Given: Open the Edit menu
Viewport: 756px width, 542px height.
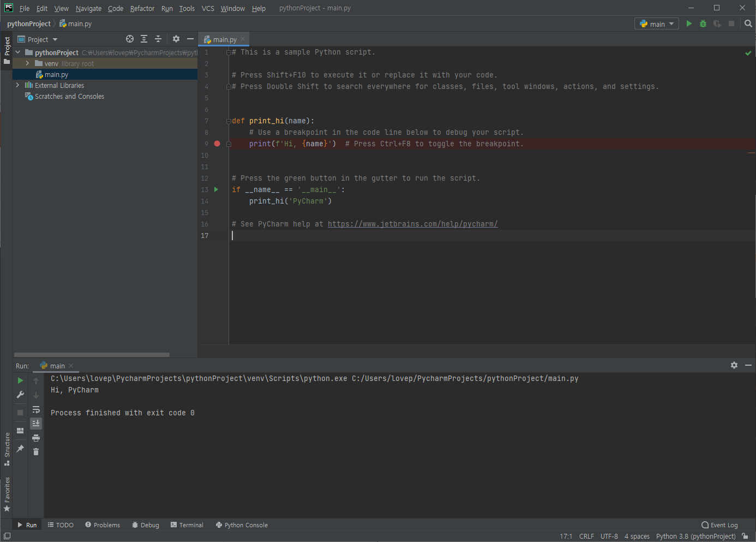Looking at the screenshot, I should pyautogui.click(x=42, y=8).
